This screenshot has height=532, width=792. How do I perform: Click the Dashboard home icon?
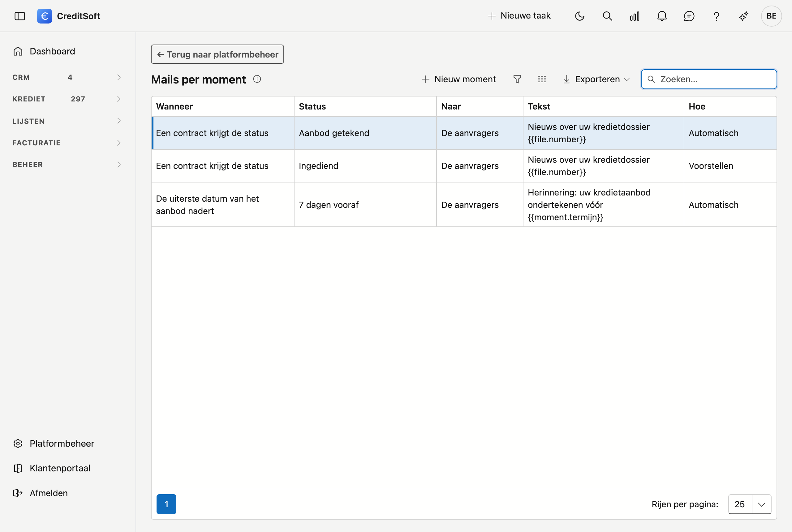click(18, 51)
